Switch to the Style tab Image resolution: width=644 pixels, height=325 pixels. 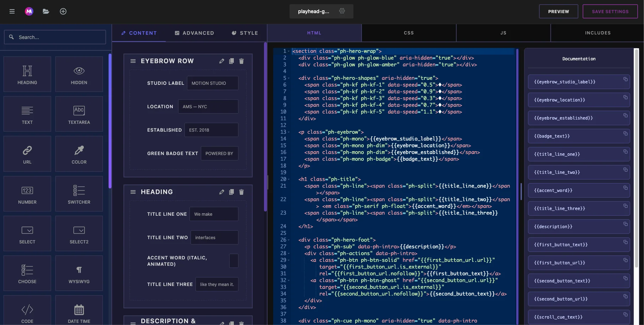click(x=245, y=33)
